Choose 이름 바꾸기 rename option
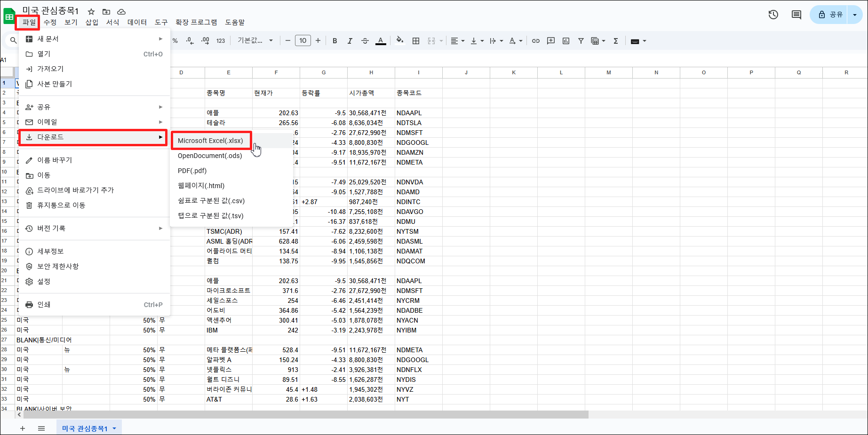Image resolution: width=868 pixels, height=435 pixels. click(x=94, y=160)
